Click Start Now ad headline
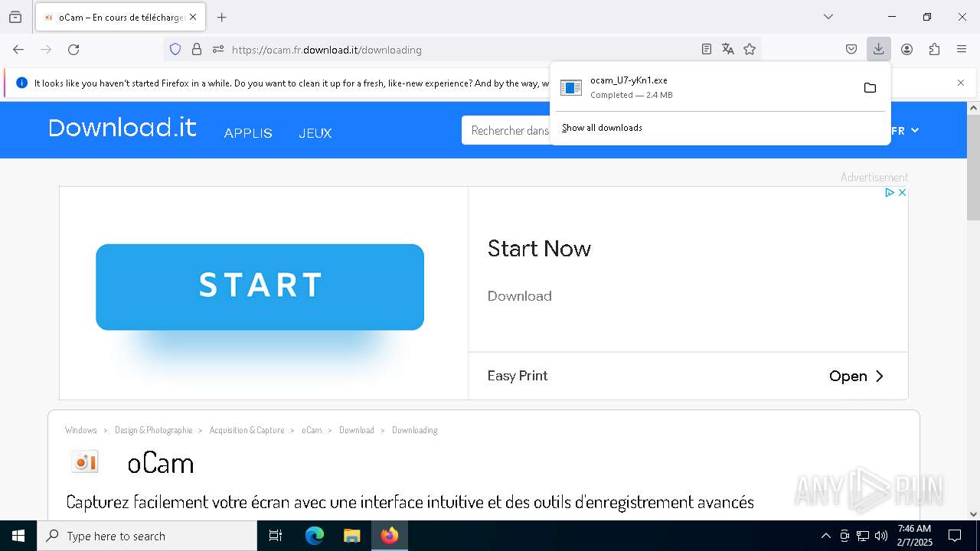 click(x=539, y=249)
